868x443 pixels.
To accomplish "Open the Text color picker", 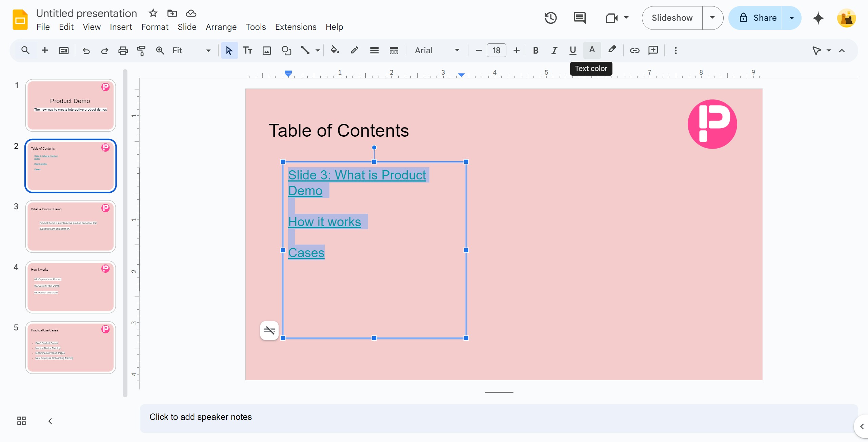I will tap(592, 51).
